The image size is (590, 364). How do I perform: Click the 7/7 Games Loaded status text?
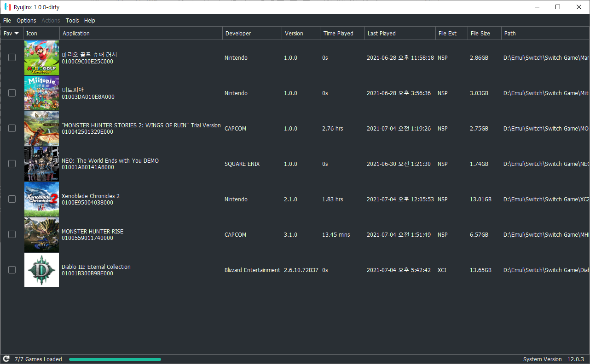(x=38, y=359)
